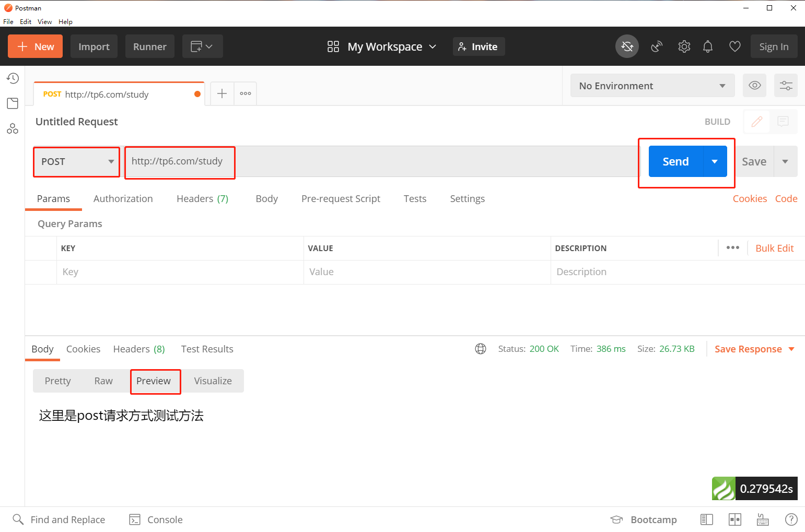Send the request

pos(676,161)
